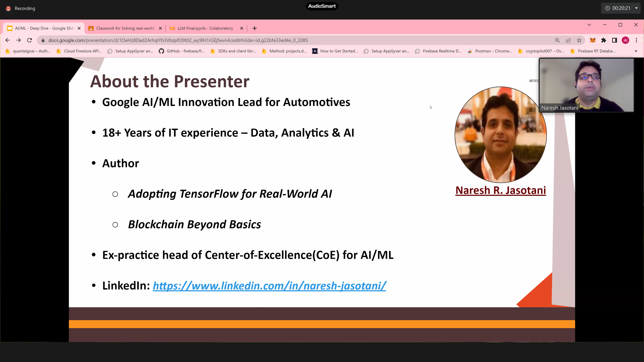The image size is (644, 362).
Task: Close the AI/ML Deep Dive tab
Action: click(79, 28)
